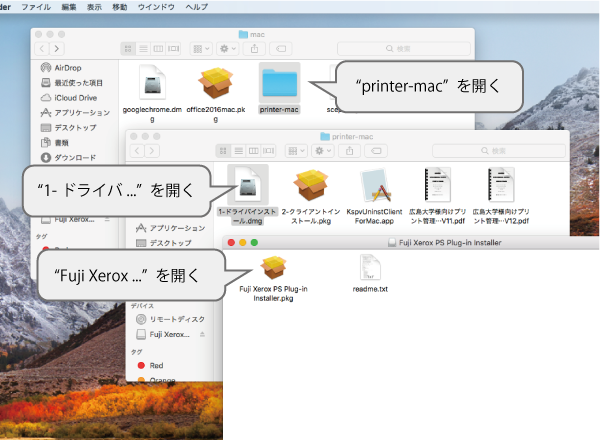Click share button in mac window
The height and width of the screenshot is (440, 600).
coord(254,49)
